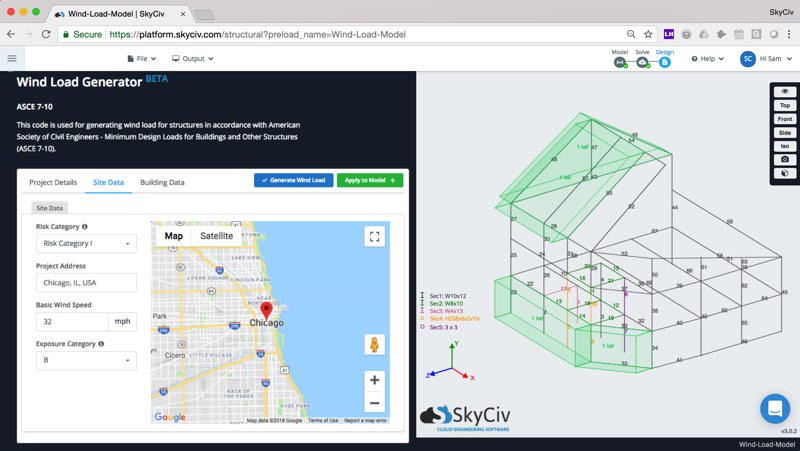Open the Risk Category dropdown
The width and height of the screenshot is (800, 451).
[x=86, y=243]
